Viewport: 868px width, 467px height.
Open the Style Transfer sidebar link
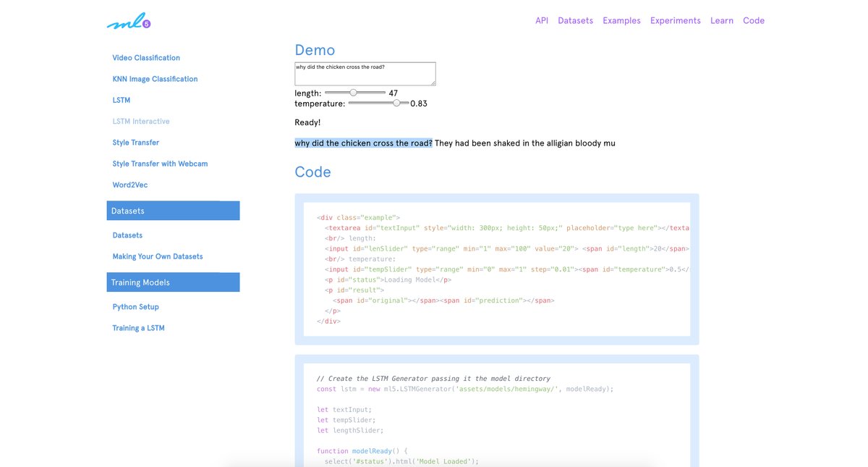[x=136, y=143]
